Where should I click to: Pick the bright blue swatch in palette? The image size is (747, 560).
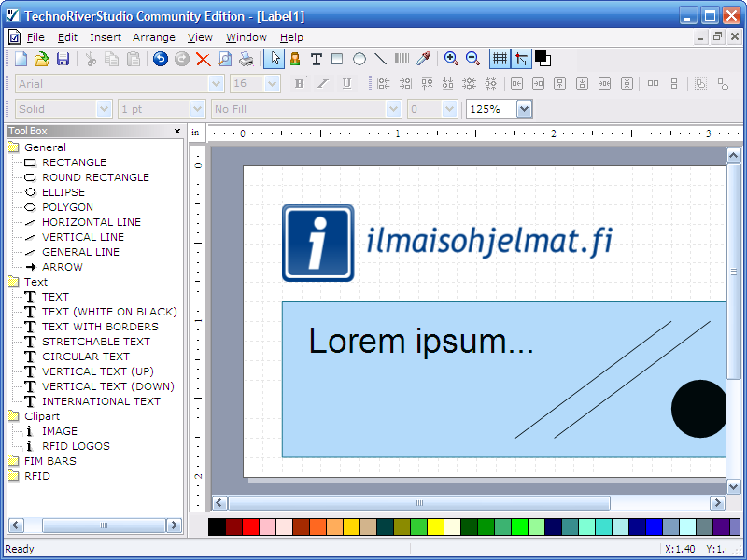tap(654, 527)
